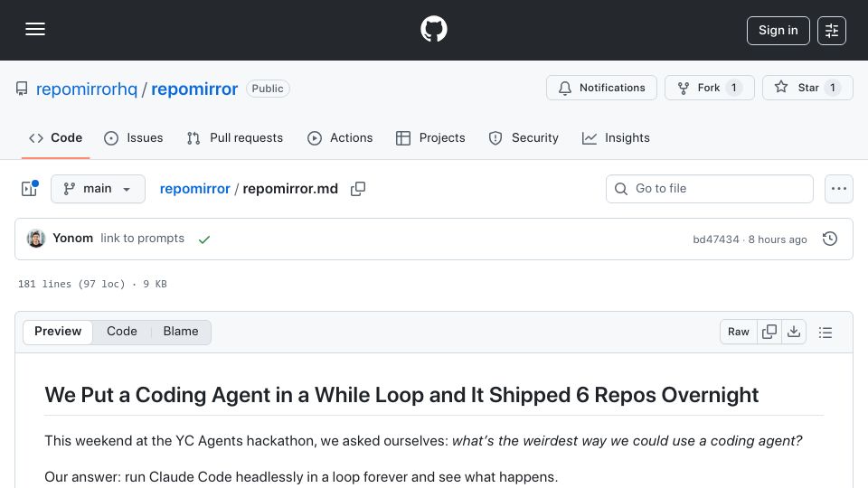
Task: Open the Raw file view
Action: coord(739,332)
